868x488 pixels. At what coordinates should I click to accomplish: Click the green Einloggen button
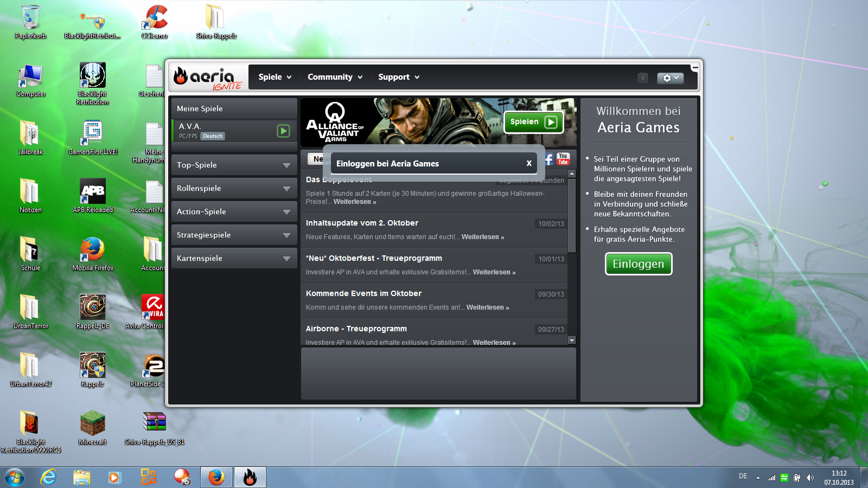click(639, 264)
